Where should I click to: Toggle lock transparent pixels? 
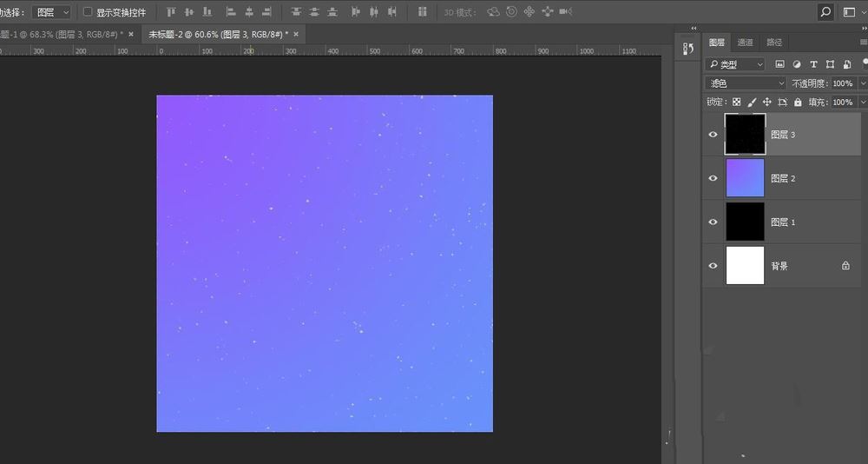click(x=736, y=102)
